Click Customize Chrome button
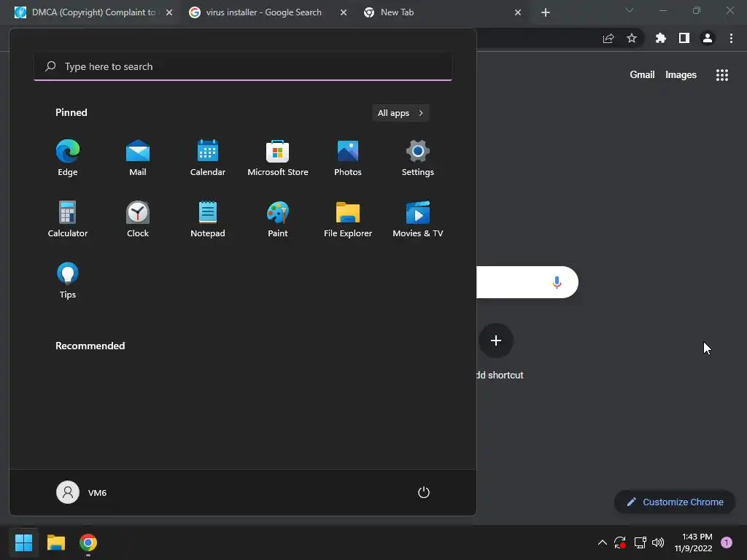Image resolution: width=747 pixels, height=560 pixels. (x=675, y=502)
